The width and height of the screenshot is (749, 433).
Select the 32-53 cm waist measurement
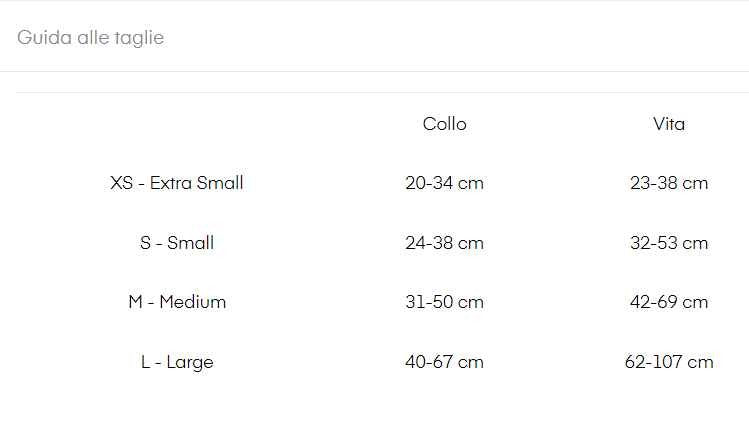[669, 243]
